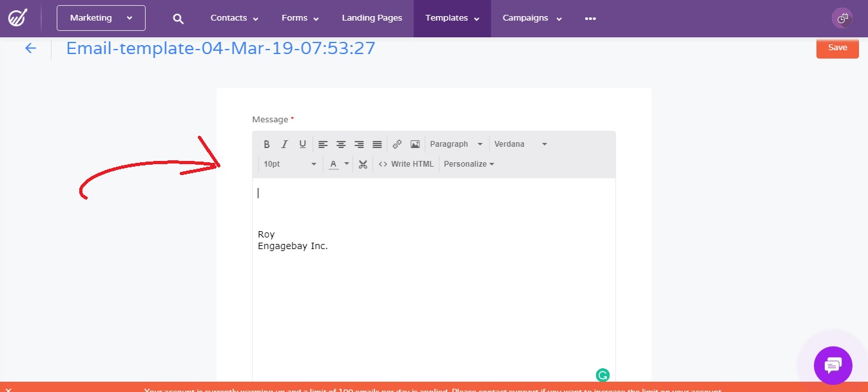
Task: Toggle italic text formatting
Action: point(284,144)
